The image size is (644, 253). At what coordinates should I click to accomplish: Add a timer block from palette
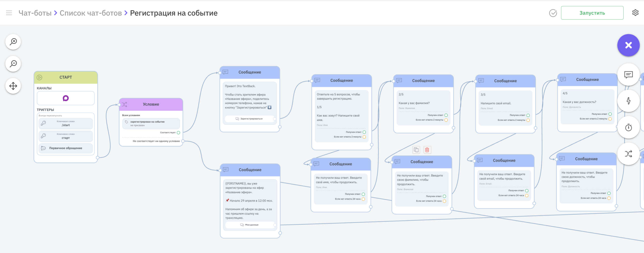(628, 128)
